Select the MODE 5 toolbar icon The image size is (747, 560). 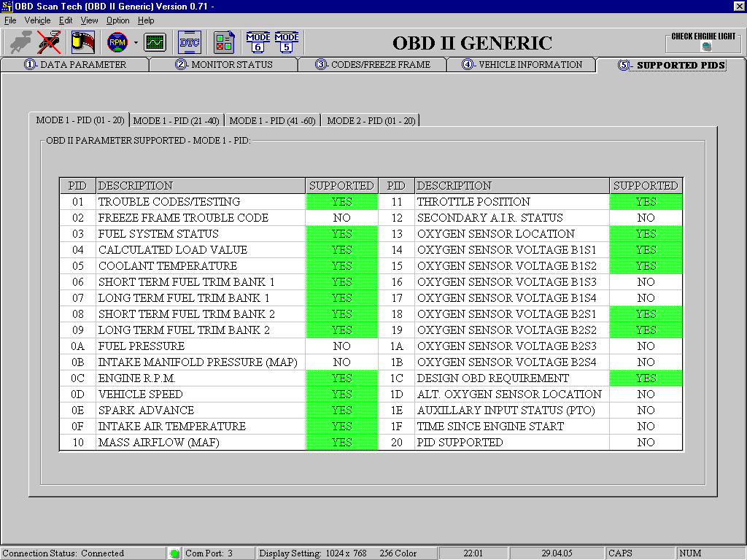click(x=287, y=42)
